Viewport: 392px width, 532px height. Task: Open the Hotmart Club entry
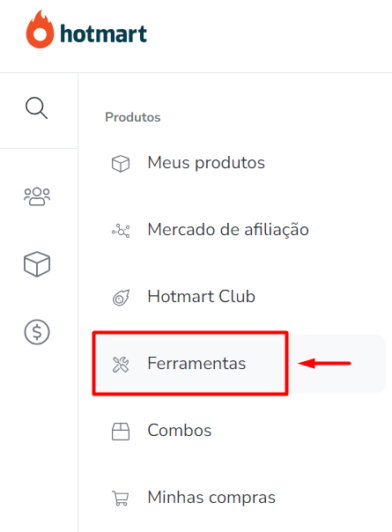(x=201, y=297)
